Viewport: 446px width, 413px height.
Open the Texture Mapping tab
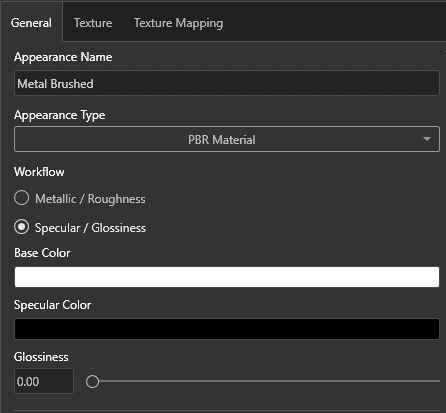point(179,23)
